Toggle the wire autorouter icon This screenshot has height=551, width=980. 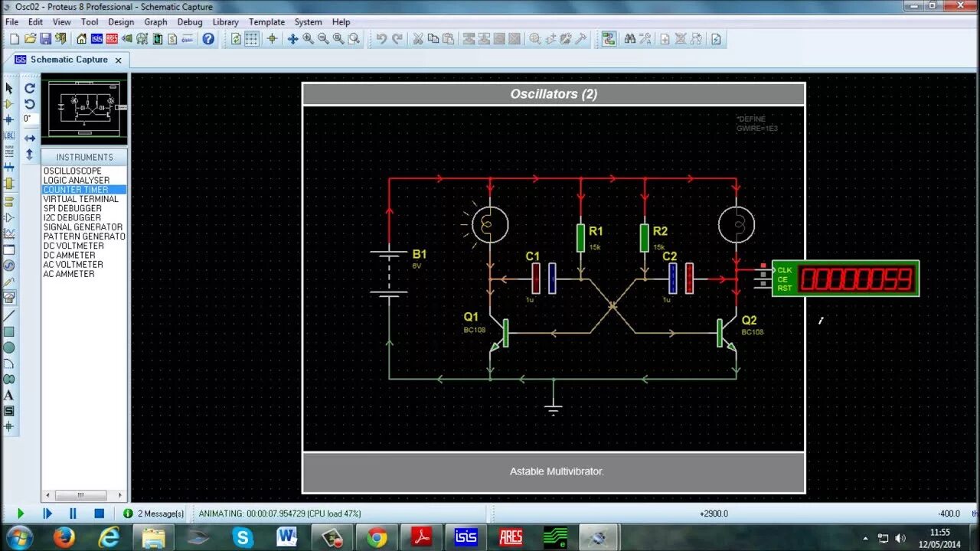point(609,38)
